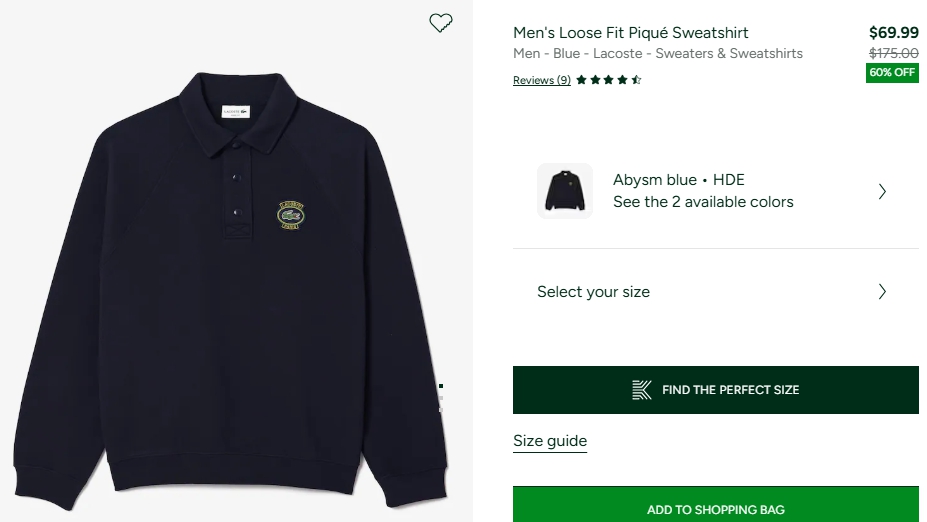Screen dimensions: 927x522
Task: Expand the Abysm blue color options chevron
Action: tap(882, 191)
